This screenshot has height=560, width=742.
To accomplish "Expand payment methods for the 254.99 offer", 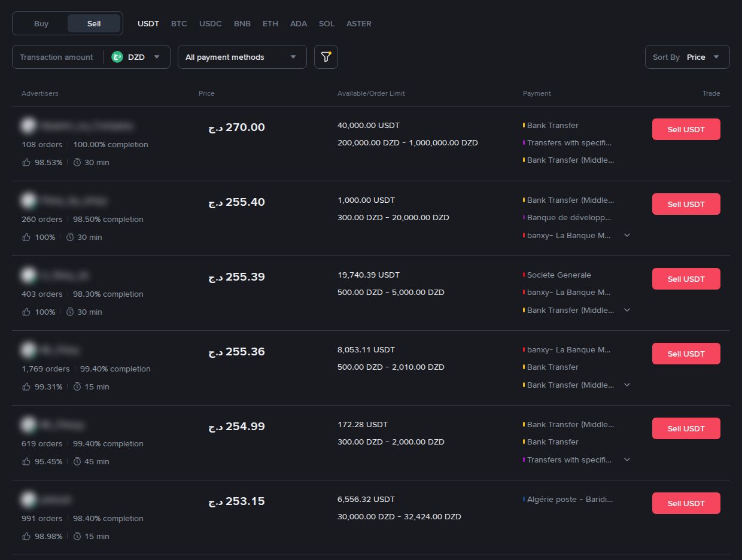I will tap(627, 459).
